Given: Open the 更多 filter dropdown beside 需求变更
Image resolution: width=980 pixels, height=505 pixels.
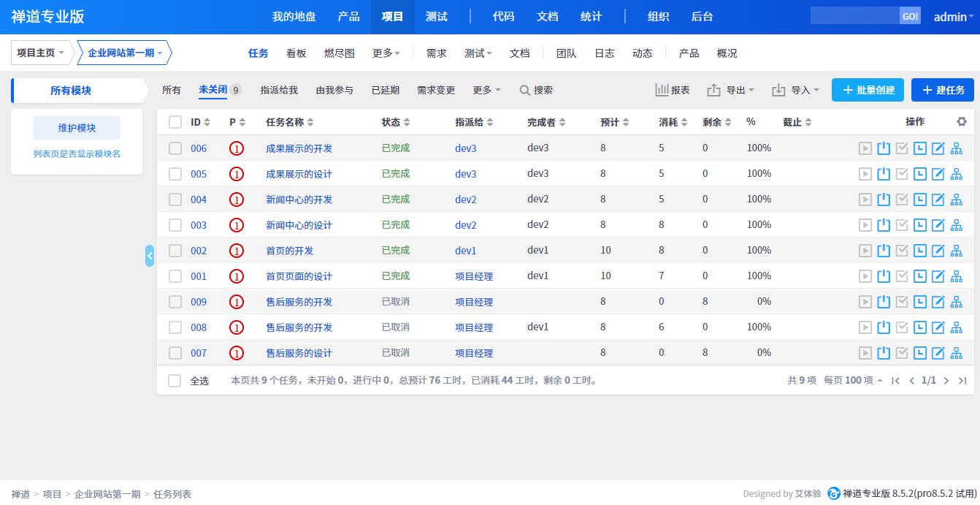Looking at the screenshot, I should pos(486,90).
